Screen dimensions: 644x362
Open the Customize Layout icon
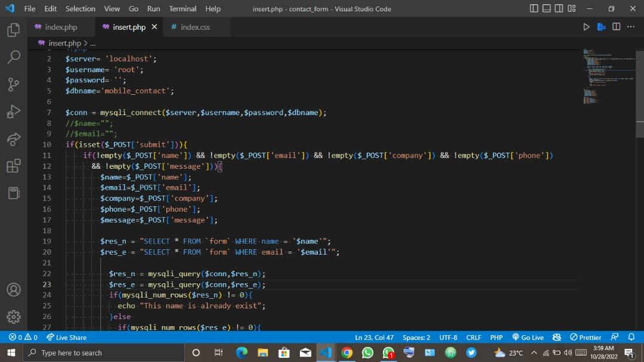point(572,8)
